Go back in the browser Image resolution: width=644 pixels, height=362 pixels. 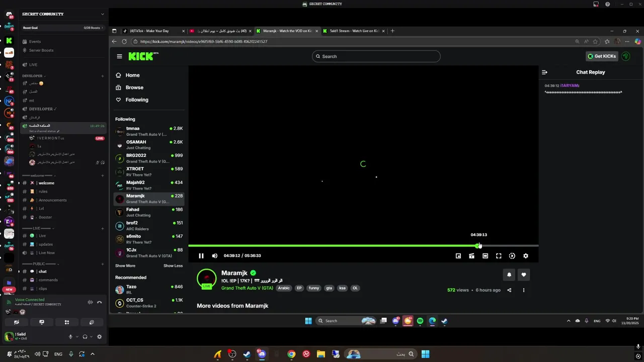114,42
